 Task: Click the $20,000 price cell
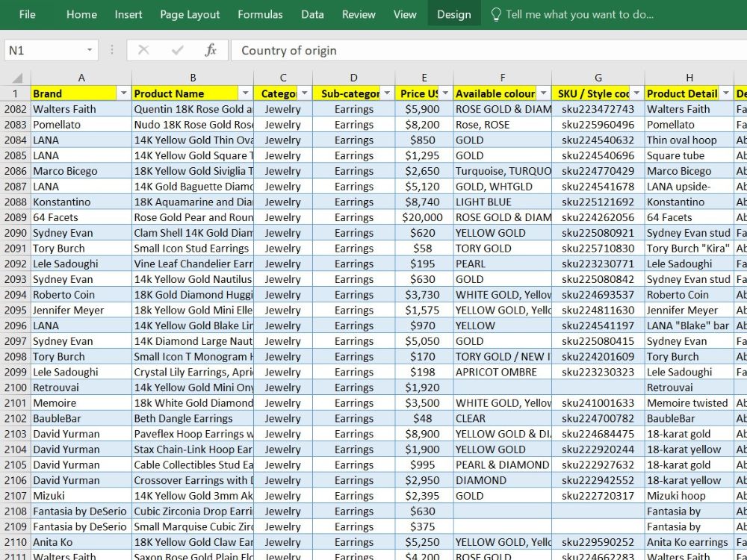point(424,217)
